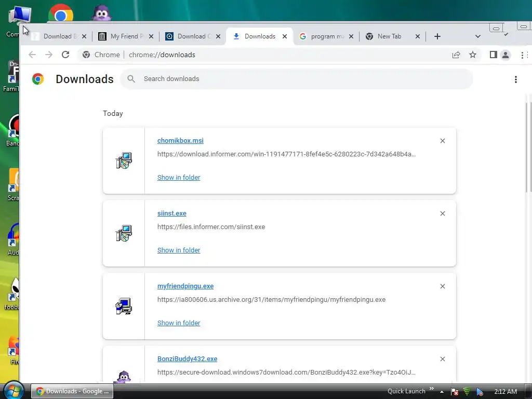Switch to the Download C tab
The height and width of the screenshot is (399, 532).
pos(192,36)
